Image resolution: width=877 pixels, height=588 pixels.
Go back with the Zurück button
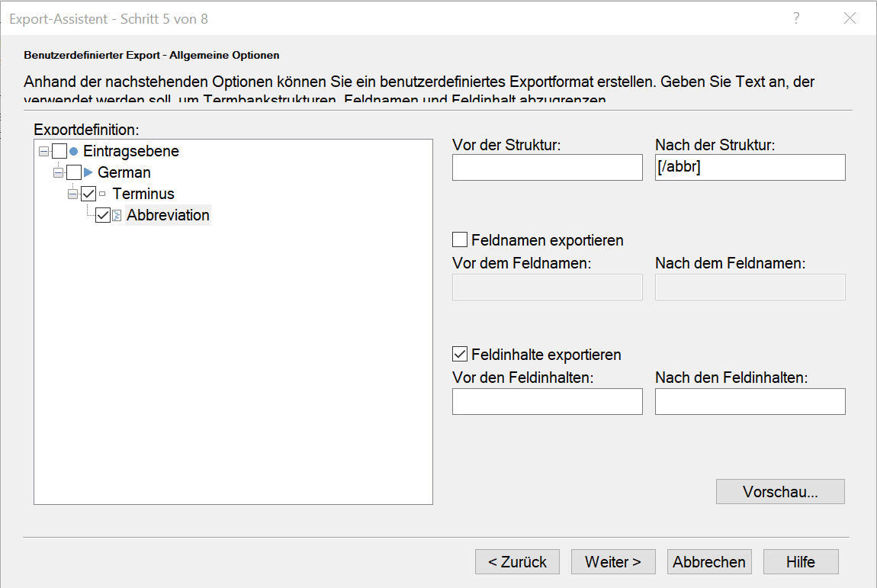point(517,562)
